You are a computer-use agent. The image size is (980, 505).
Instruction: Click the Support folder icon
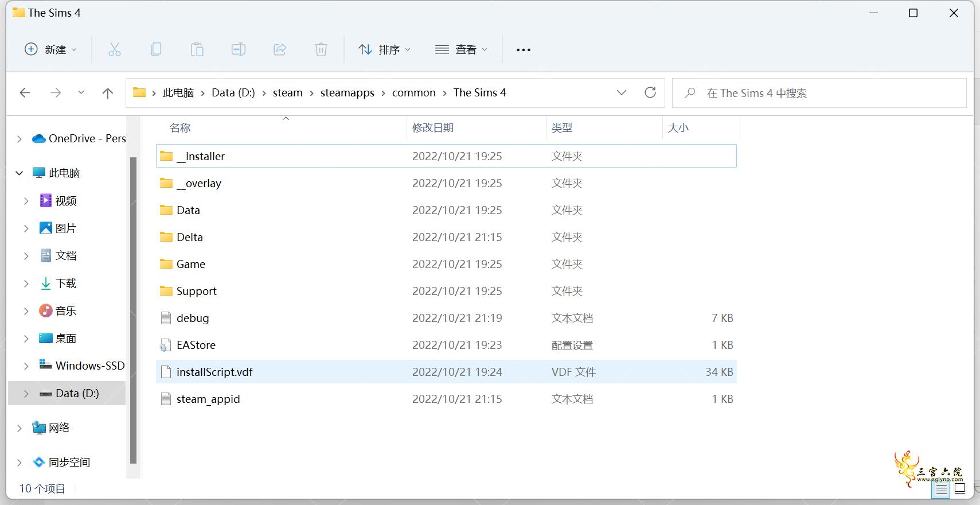tap(166, 291)
